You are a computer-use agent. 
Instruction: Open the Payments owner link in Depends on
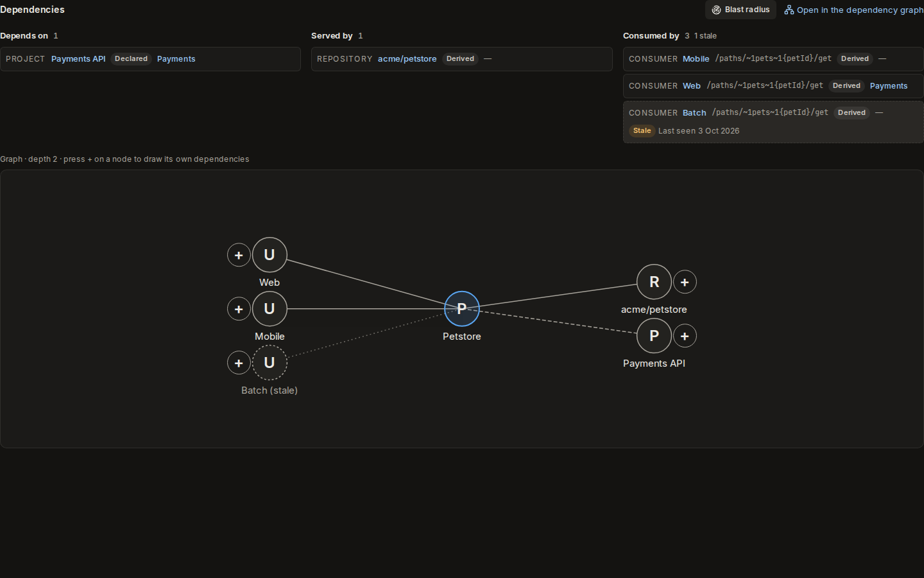(x=176, y=59)
